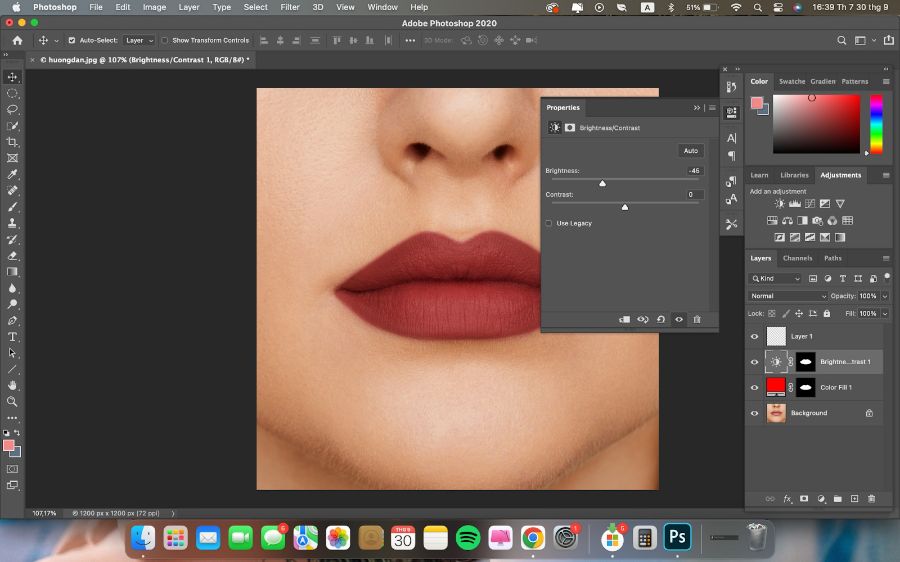Screen dimensions: 900x562
Task: Search Photoshop with magnifier in options bar
Action: pyautogui.click(x=841, y=40)
